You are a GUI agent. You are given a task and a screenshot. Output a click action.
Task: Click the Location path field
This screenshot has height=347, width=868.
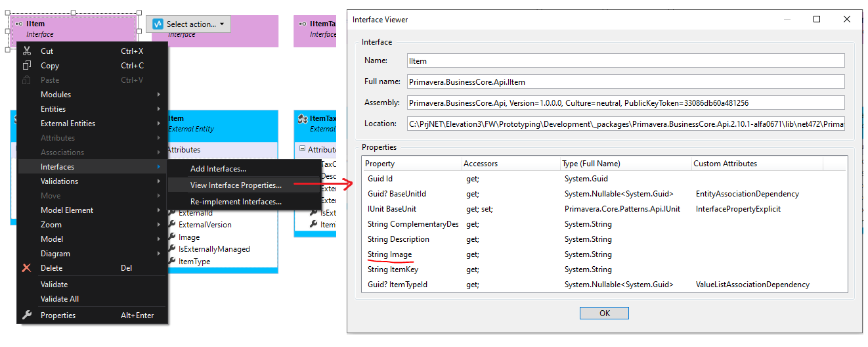click(x=624, y=124)
